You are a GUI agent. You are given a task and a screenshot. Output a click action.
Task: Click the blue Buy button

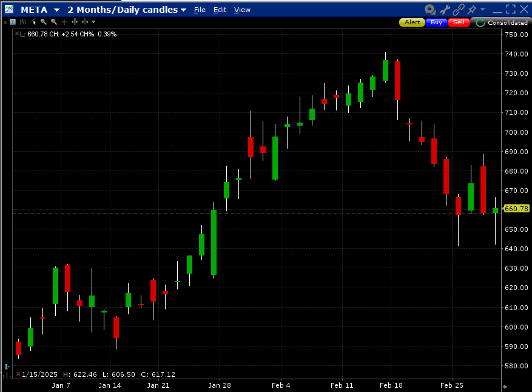click(x=436, y=22)
